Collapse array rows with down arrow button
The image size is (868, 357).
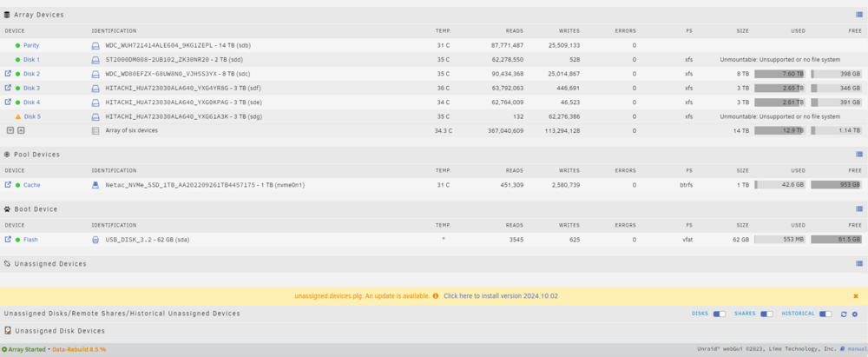point(10,130)
